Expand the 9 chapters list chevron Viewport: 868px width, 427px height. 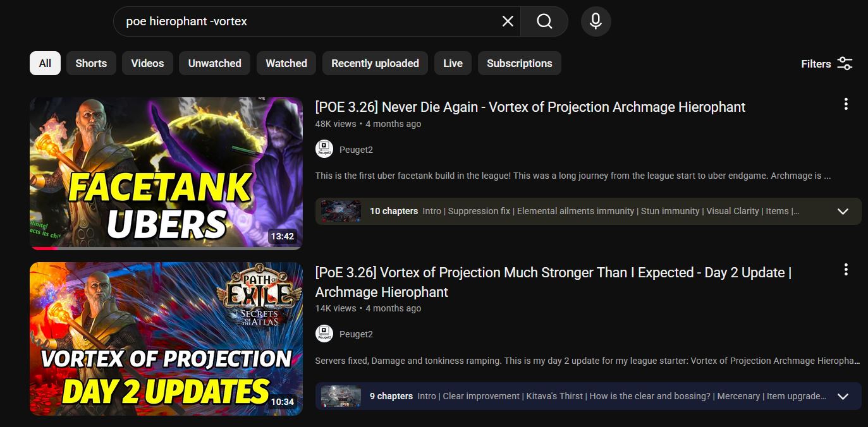(x=843, y=396)
